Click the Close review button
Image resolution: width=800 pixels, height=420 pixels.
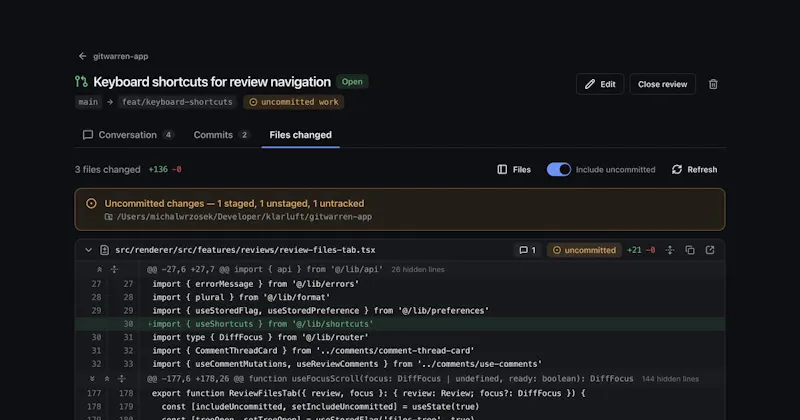coord(662,84)
